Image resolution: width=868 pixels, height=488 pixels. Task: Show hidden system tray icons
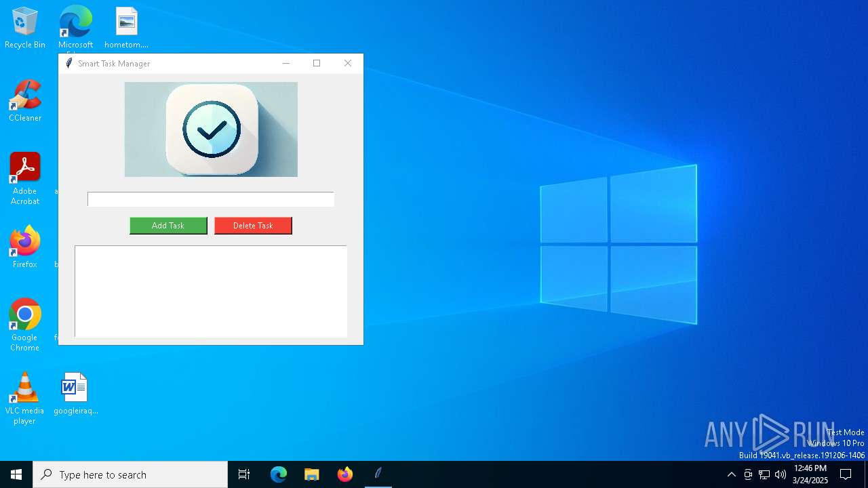click(731, 474)
